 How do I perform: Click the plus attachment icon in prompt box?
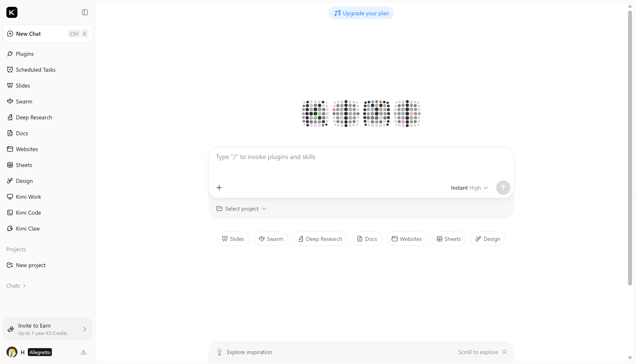click(x=219, y=188)
